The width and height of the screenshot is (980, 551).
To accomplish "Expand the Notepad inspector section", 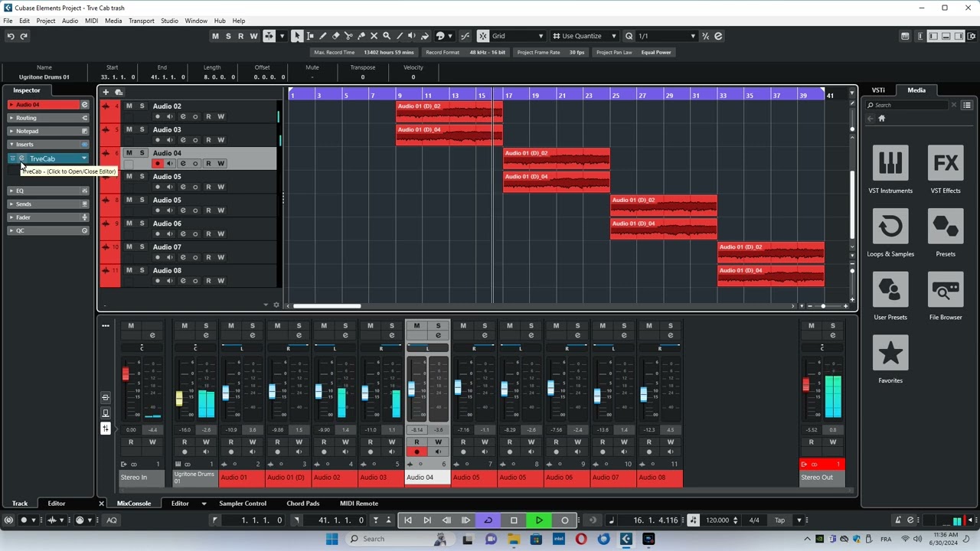I will tap(48, 131).
